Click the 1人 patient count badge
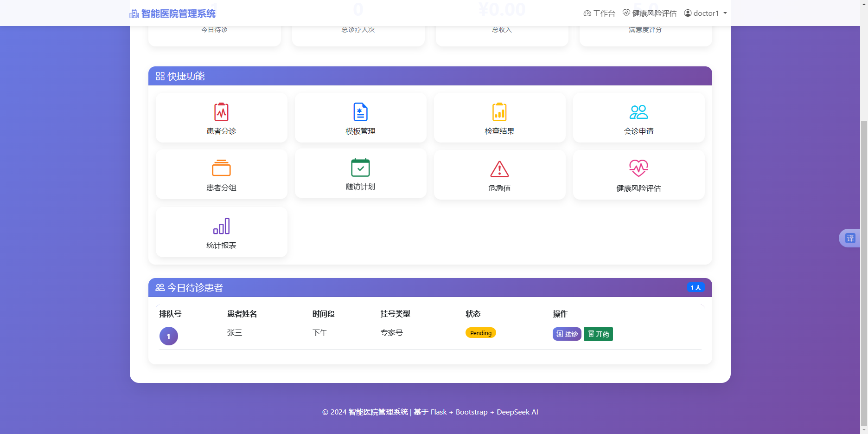This screenshot has height=434, width=868. [696, 287]
